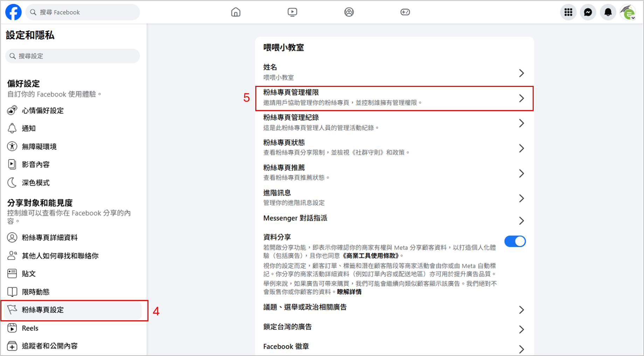Click the 粉絲專頁管理權限 row title
Viewport: 644px width, 356px height.
click(291, 92)
